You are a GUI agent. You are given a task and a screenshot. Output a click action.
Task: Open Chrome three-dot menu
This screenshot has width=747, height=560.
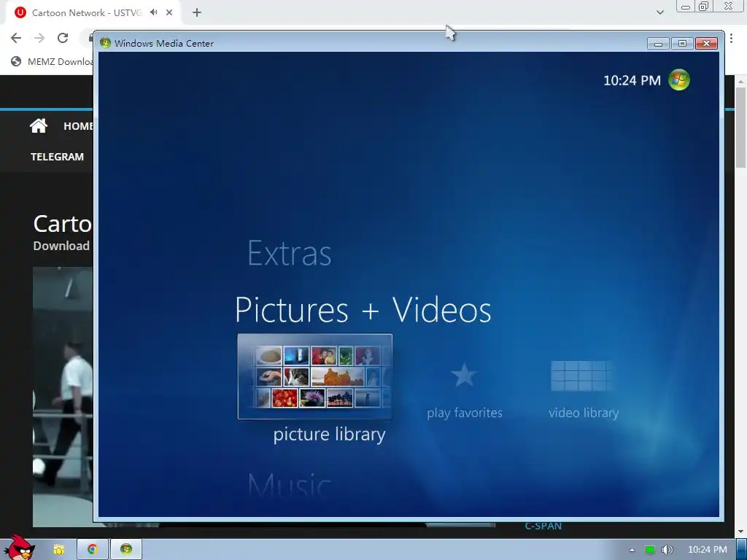point(731,38)
